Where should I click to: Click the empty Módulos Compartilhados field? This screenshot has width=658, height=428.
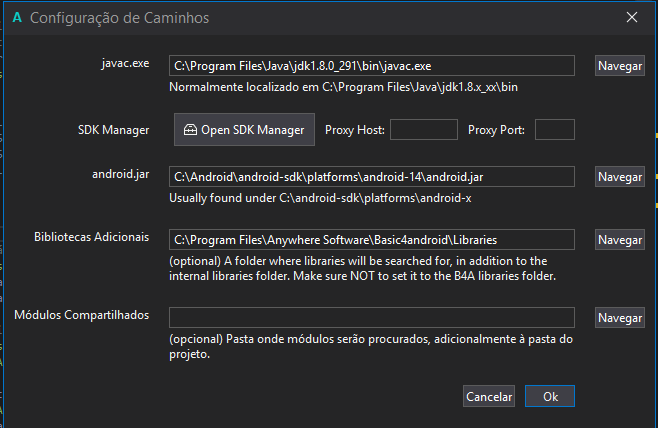pyautogui.click(x=371, y=317)
